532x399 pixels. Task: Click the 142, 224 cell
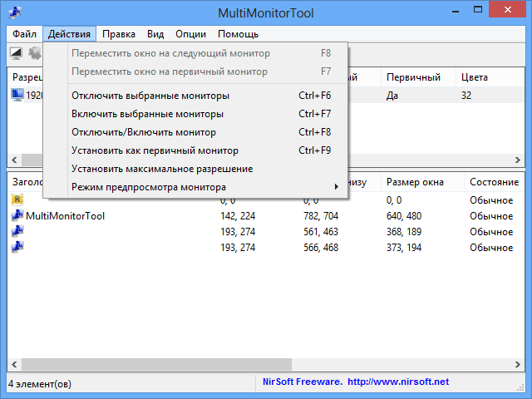tap(238, 216)
